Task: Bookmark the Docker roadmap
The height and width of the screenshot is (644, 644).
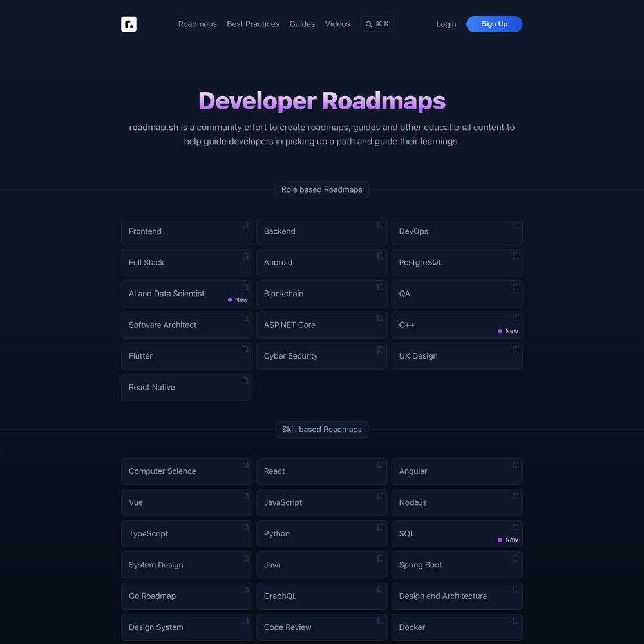Action: pos(515,621)
